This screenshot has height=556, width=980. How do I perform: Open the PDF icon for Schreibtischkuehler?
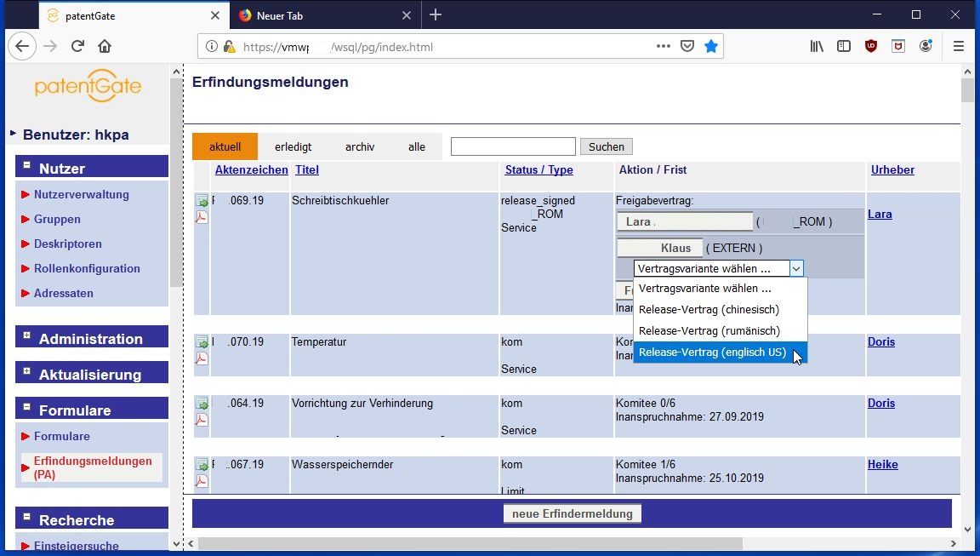tap(202, 217)
